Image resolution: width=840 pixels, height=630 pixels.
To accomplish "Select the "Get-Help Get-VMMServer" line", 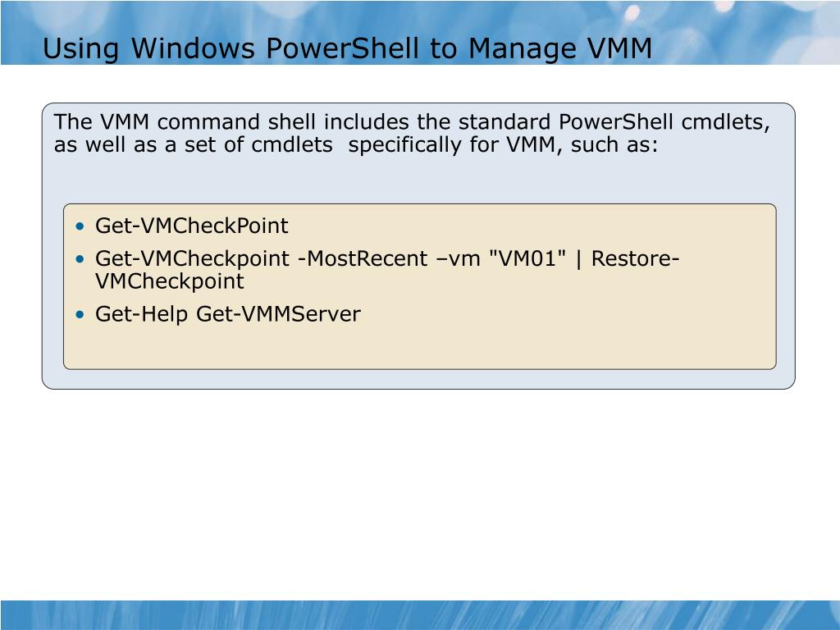I will [228, 314].
